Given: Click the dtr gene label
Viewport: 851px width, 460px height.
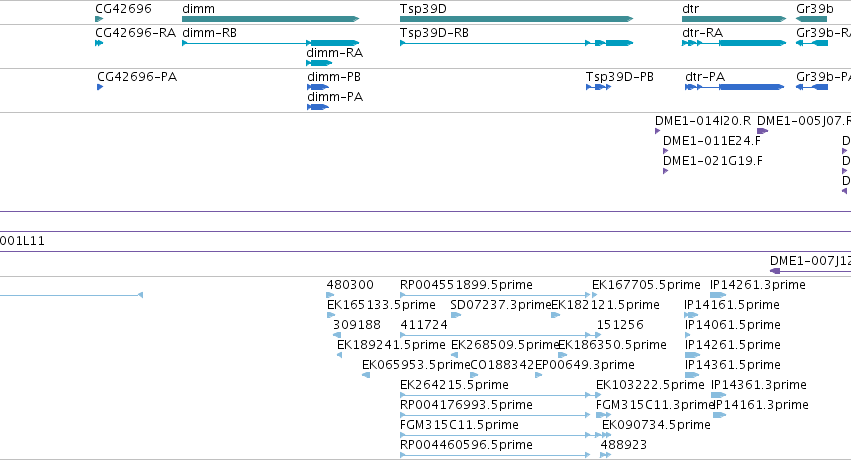Looking at the screenshot, I should click(x=690, y=9).
